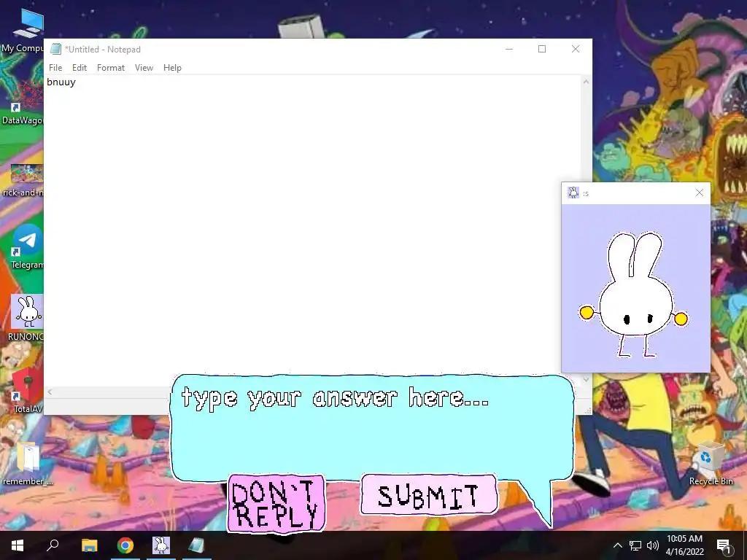Open taskbar search magnifier
The width and height of the screenshot is (747, 560).
[53, 545]
